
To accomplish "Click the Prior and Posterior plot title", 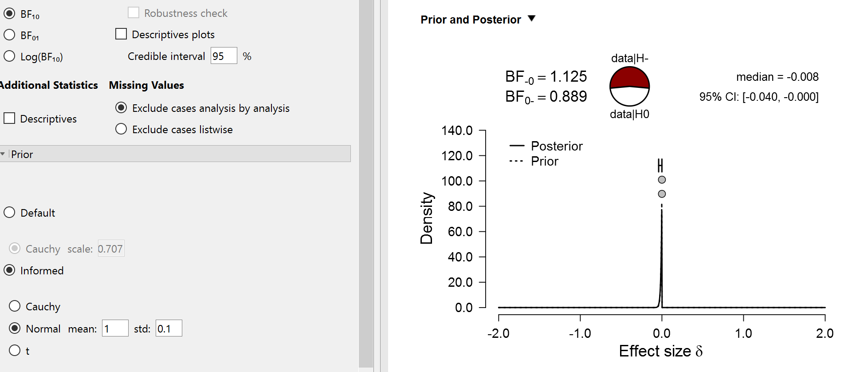I will click(x=470, y=19).
